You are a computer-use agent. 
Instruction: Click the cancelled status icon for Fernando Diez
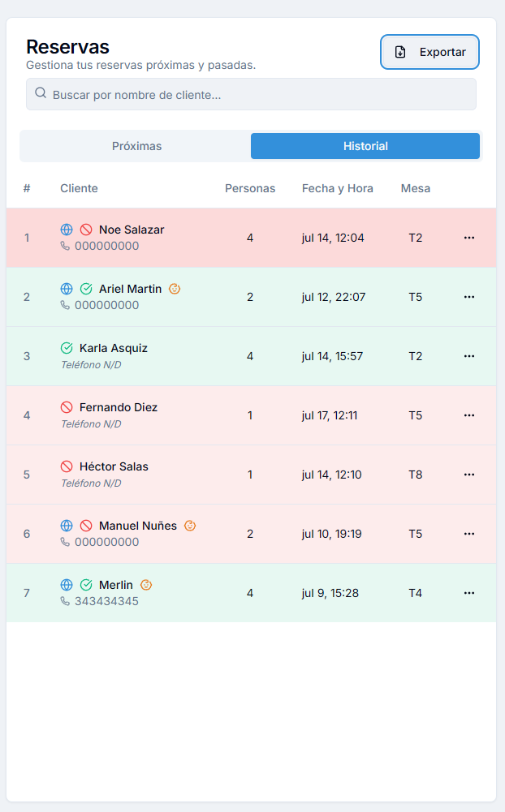(x=67, y=407)
